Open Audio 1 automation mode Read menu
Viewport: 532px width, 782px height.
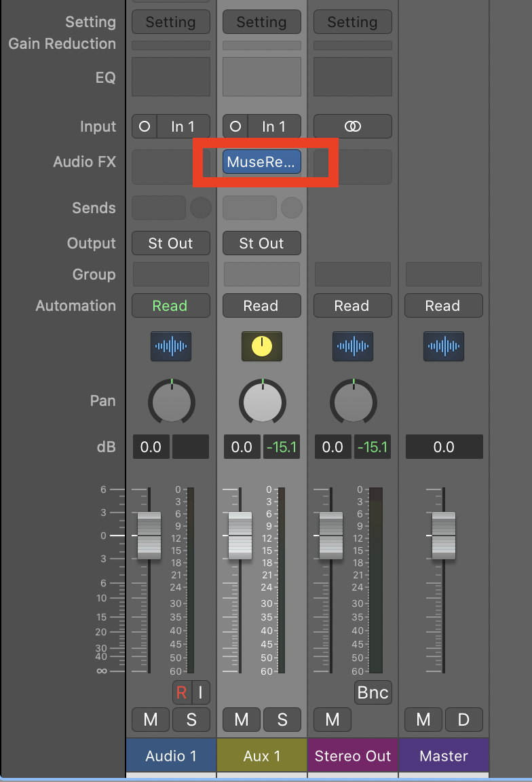[x=170, y=305]
